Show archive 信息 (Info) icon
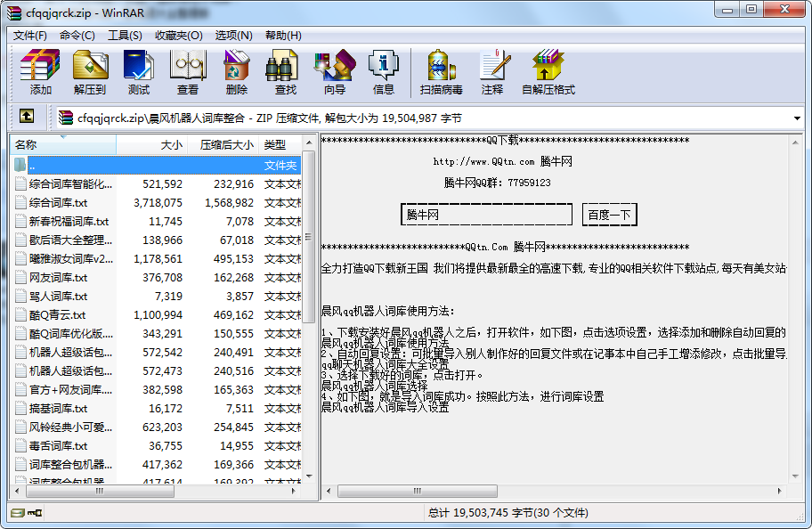Image resolution: width=812 pixels, height=529 pixels. click(x=383, y=72)
